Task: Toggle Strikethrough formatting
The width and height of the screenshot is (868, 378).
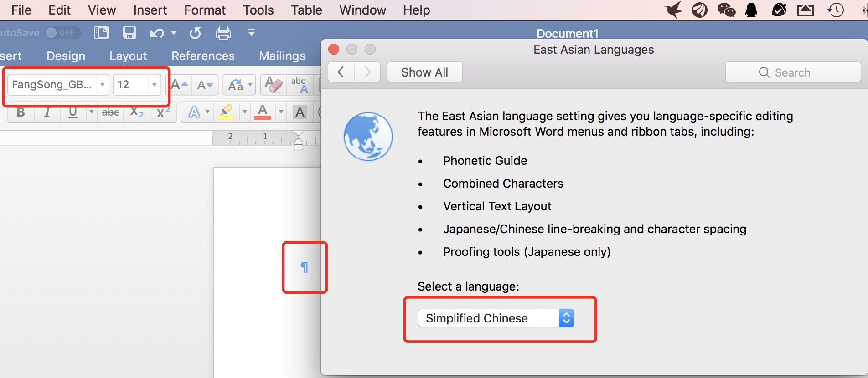Action: [x=110, y=112]
